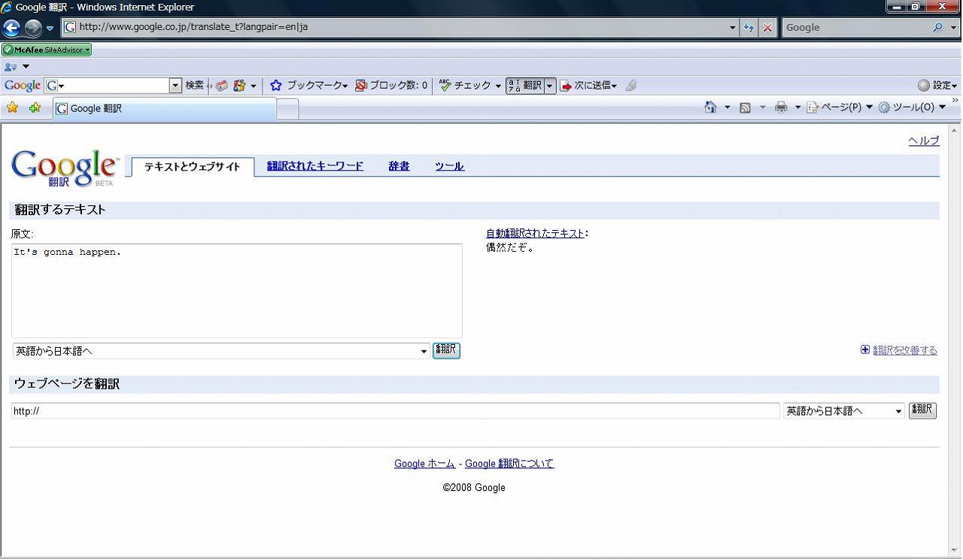963x560 pixels.
Task: Click the Add to Favorites star-plus icon
Action: point(35,108)
